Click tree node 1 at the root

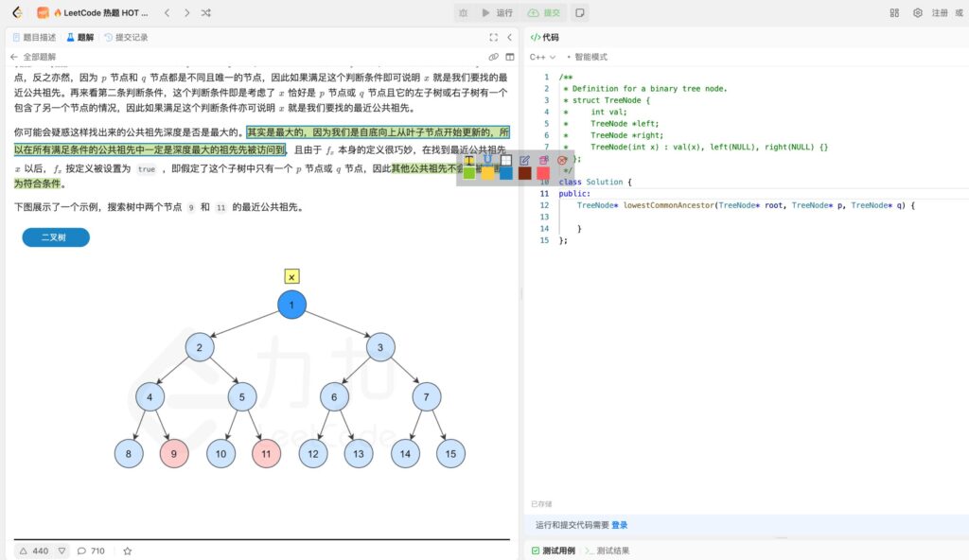coord(291,305)
